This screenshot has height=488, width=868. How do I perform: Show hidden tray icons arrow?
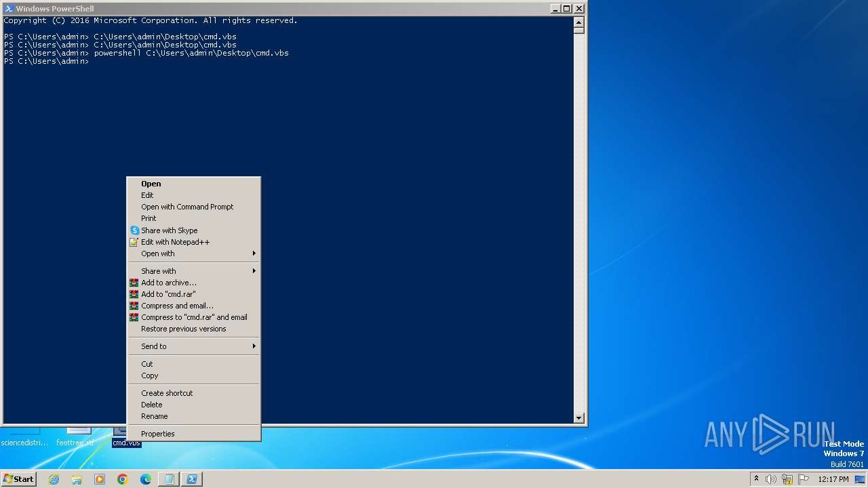pyautogui.click(x=756, y=479)
